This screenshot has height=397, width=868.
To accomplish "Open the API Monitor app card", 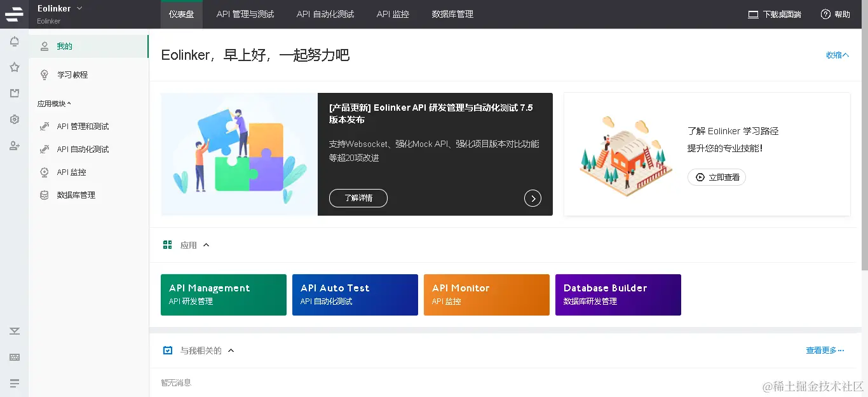I will coord(487,295).
